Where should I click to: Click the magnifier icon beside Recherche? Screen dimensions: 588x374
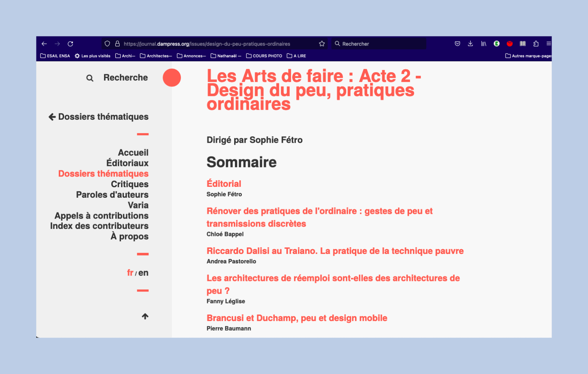[x=90, y=78]
